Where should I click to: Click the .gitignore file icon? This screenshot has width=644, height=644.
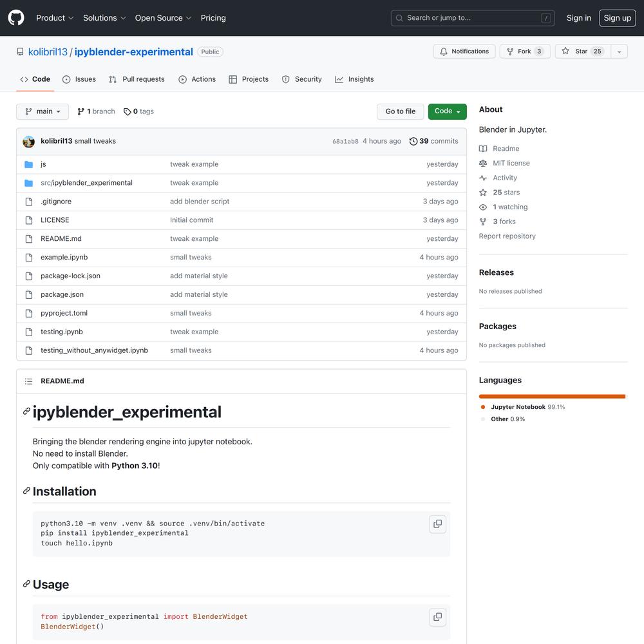(x=29, y=202)
